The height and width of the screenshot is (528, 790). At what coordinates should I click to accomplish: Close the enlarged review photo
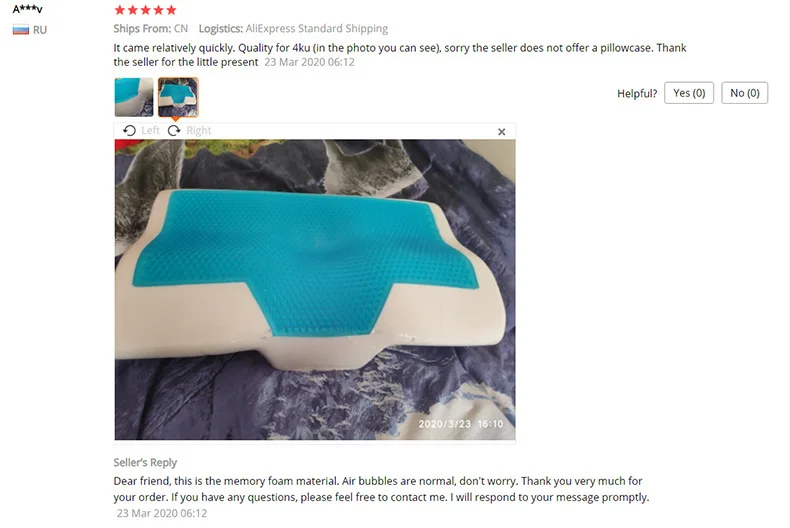pyautogui.click(x=501, y=131)
